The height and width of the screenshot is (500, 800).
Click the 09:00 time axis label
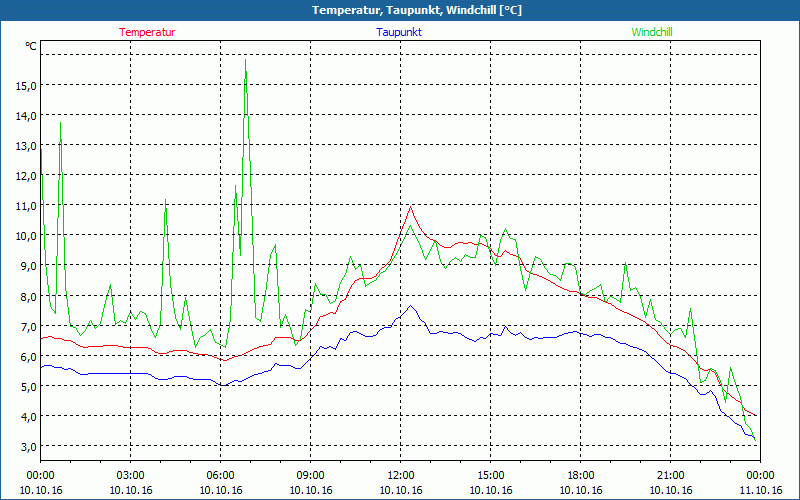pos(311,476)
